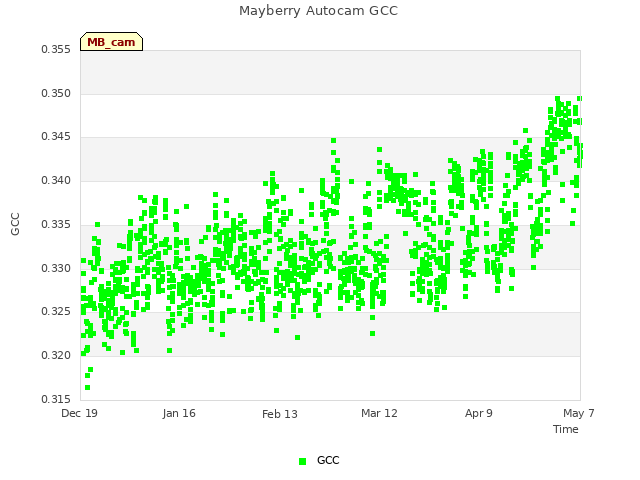This screenshot has height=480, width=640.
Task: Click the Time x-axis title
Action: [x=566, y=429]
